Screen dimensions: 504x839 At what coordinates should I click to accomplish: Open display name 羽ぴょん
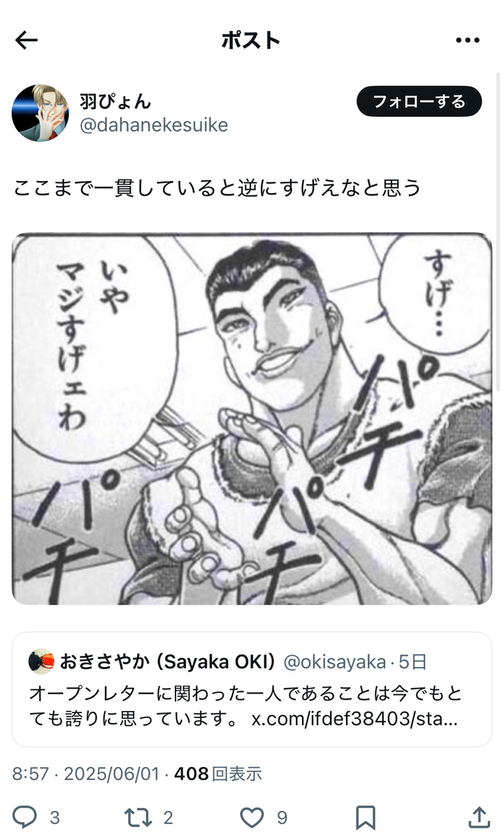[x=115, y=101]
